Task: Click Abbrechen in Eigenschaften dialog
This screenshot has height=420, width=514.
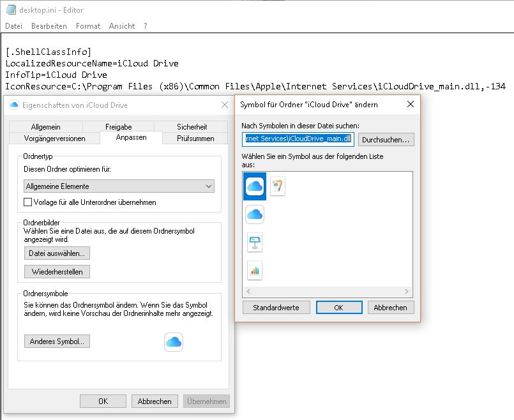Action: tap(155, 401)
